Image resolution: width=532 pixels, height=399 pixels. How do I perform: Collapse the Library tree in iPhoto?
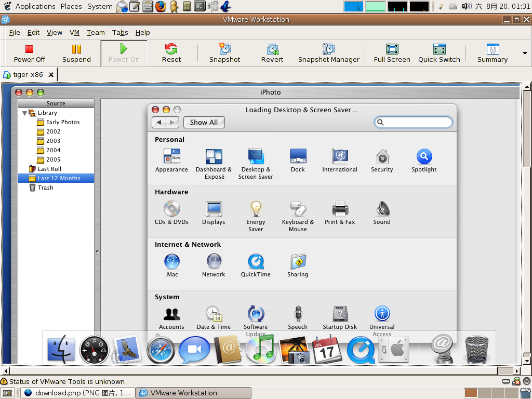coord(24,113)
